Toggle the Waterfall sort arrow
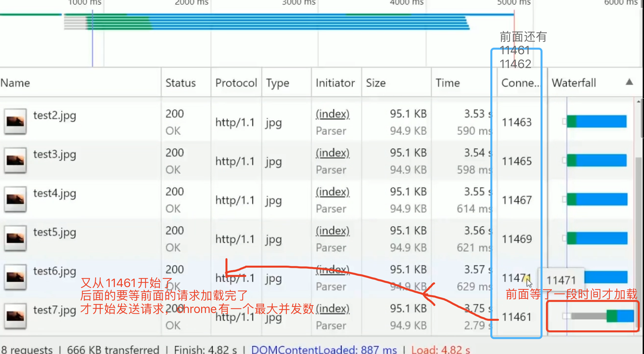 629,82
